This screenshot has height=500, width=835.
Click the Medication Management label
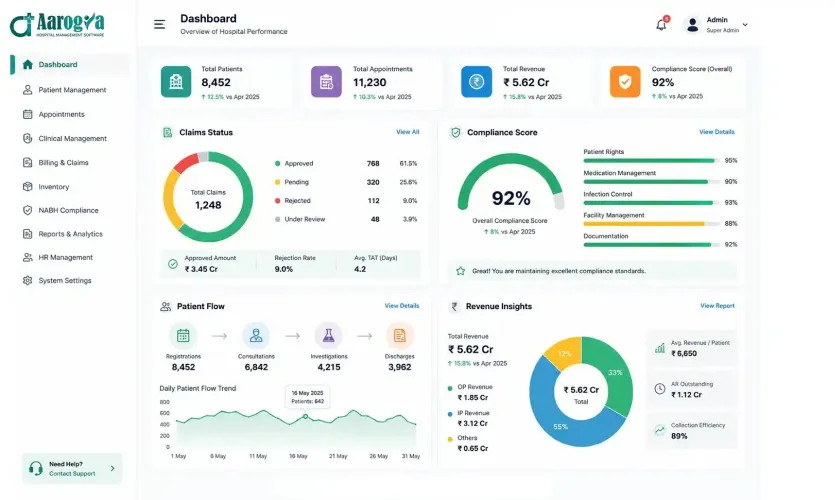619,173
